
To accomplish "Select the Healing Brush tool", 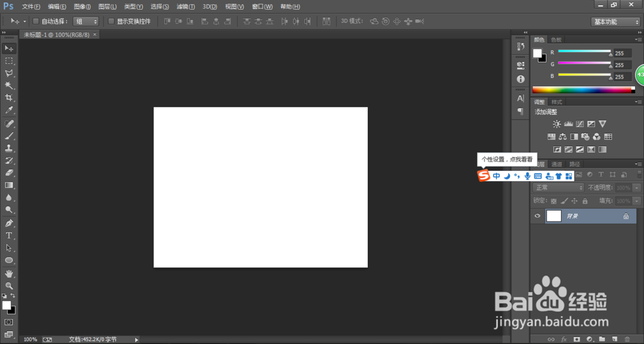I will [x=8, y=124].
